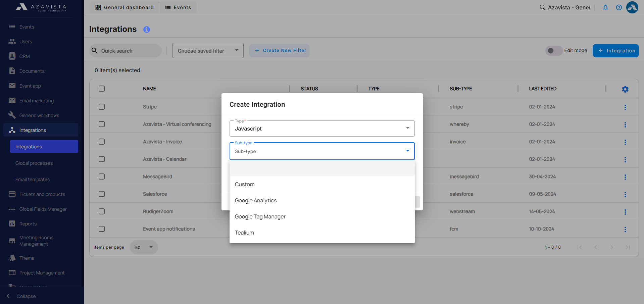Select the blank sub-type option
Screen dimensions: 644x304
[x=322, y=168]
